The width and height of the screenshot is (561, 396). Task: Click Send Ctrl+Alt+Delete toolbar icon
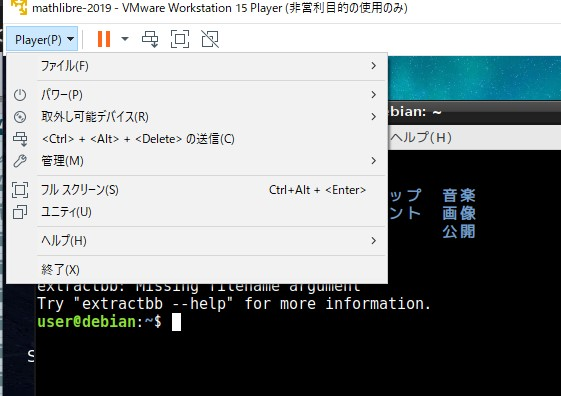click(x=150, y=39)
